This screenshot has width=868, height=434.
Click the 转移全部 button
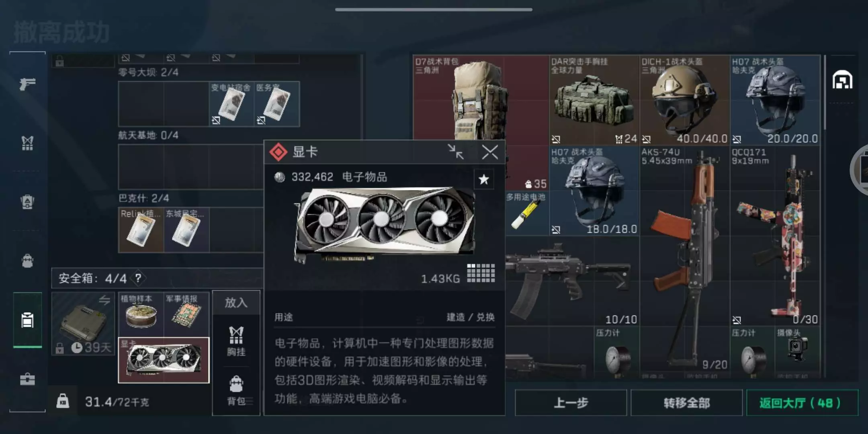pos(686,403)
